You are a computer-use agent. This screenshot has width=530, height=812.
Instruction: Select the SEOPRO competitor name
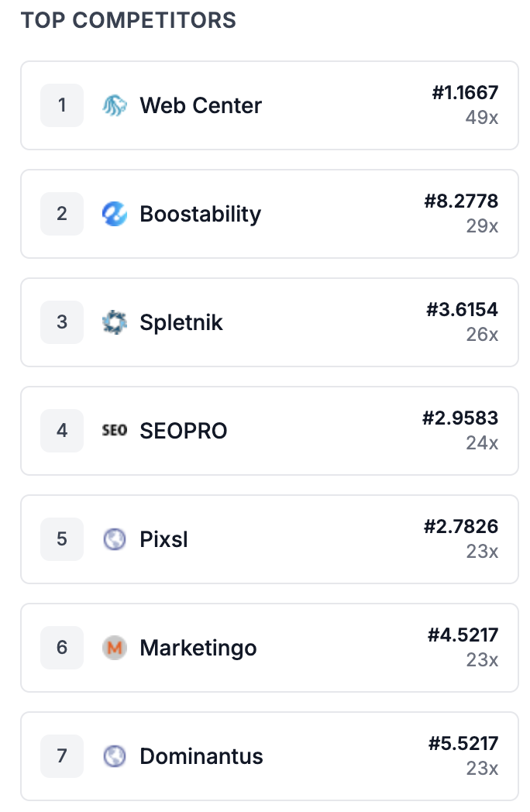coord(184,431)
